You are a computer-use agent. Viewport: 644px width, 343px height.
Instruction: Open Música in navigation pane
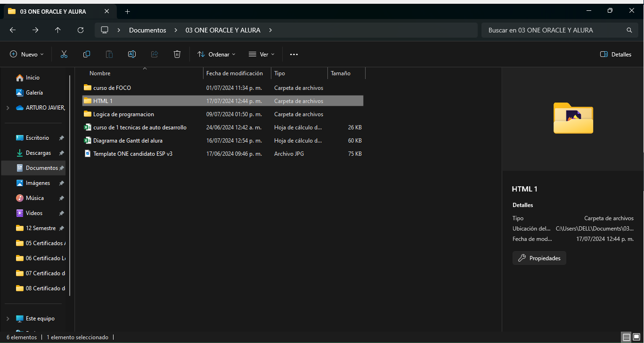point(35,198)
